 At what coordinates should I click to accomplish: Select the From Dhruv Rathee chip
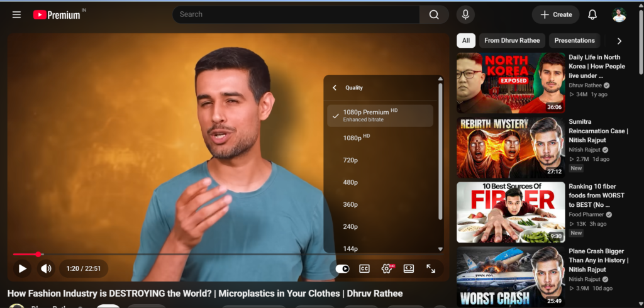[x=512, y=41]
